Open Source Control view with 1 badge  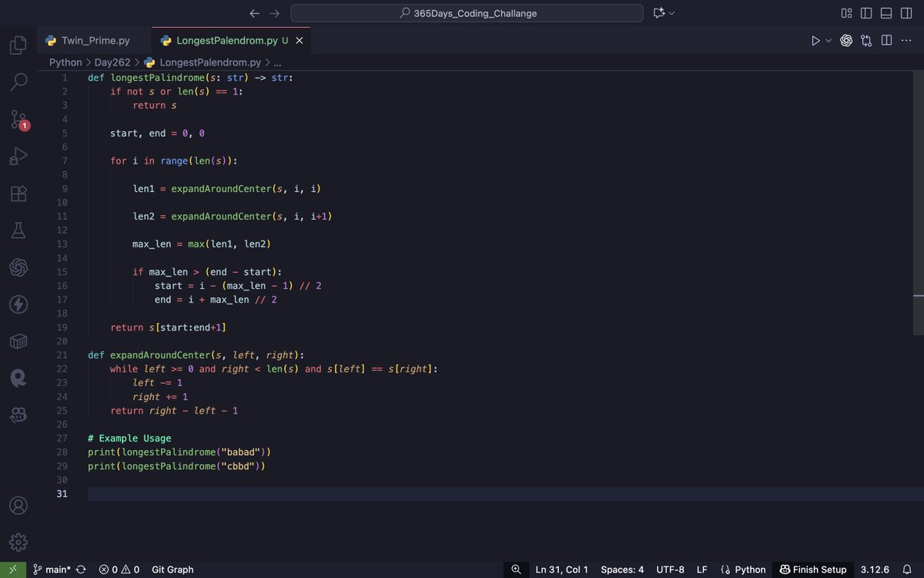point(18,119)
